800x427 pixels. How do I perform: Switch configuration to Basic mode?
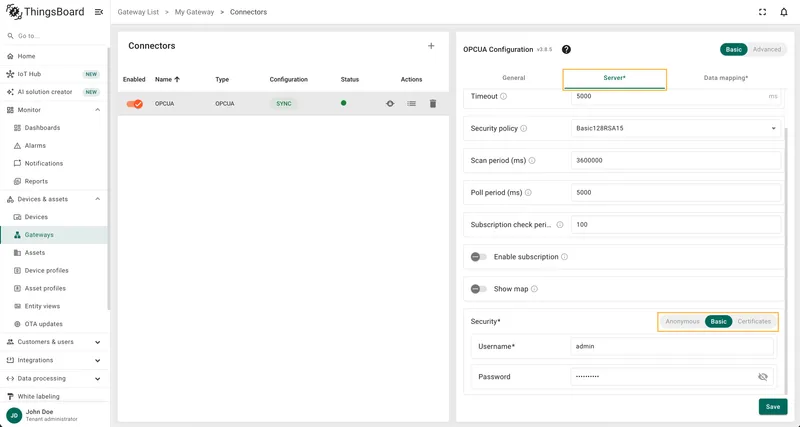click(x=734, y=49)
